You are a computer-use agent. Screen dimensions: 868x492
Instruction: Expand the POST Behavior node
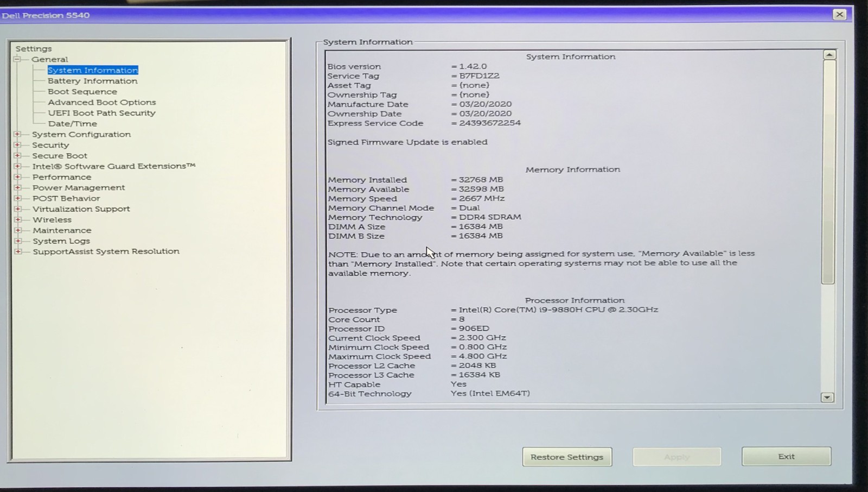[17, 198]
